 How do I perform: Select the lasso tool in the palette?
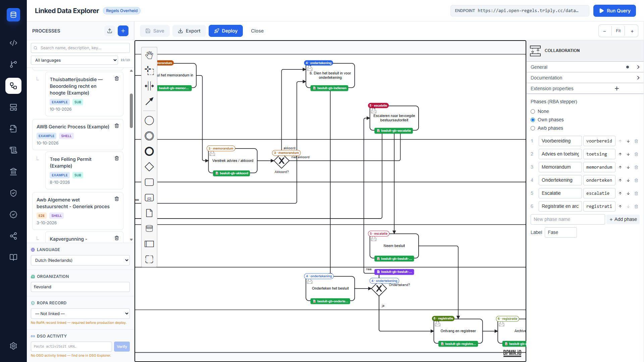pos(149,70)
